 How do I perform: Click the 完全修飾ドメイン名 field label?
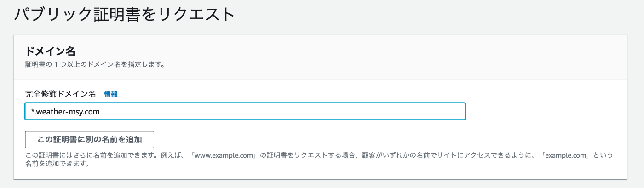(60, 94)
